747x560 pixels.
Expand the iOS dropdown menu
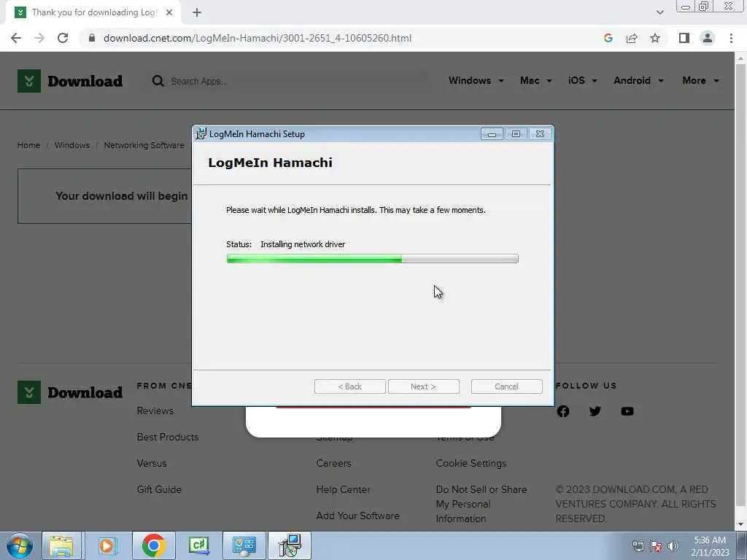coord(582,80)
